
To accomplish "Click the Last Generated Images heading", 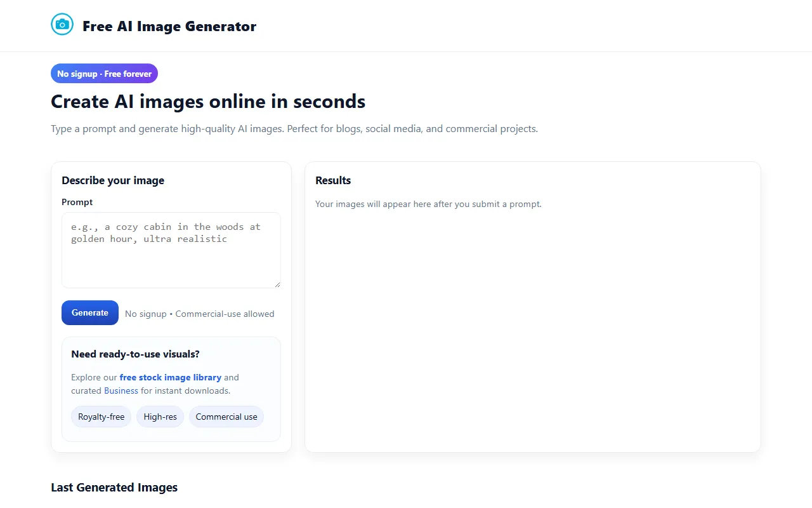I will (114, 487).
